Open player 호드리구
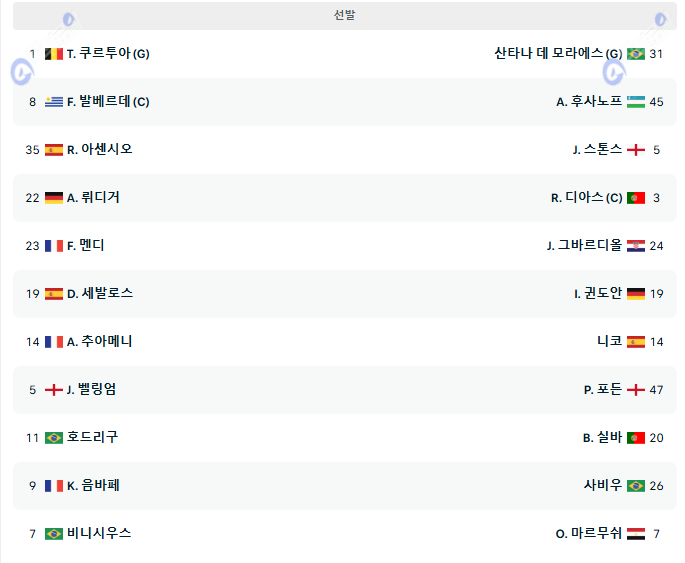This screenshot has width=685, height=563. [92, 438]
